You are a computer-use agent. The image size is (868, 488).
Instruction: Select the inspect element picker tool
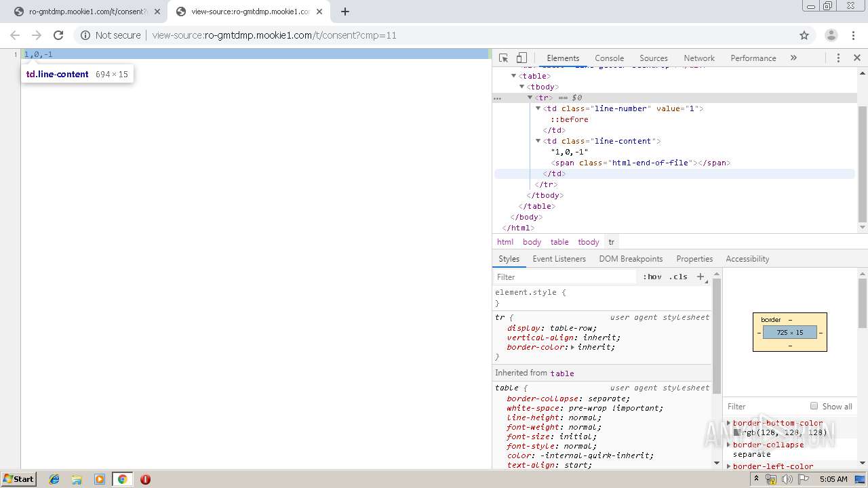point(503,58)
